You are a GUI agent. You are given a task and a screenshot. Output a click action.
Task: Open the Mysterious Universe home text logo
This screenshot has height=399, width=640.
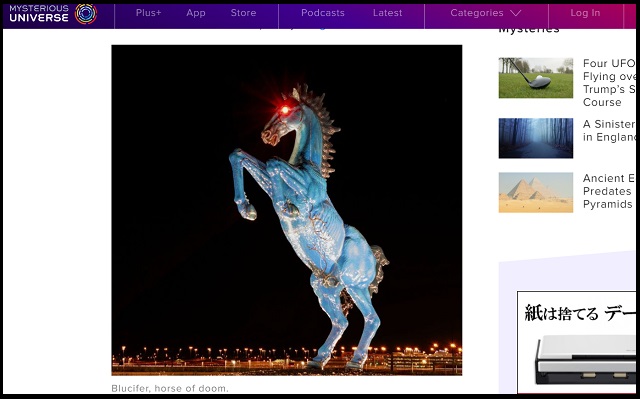(39, 13)
